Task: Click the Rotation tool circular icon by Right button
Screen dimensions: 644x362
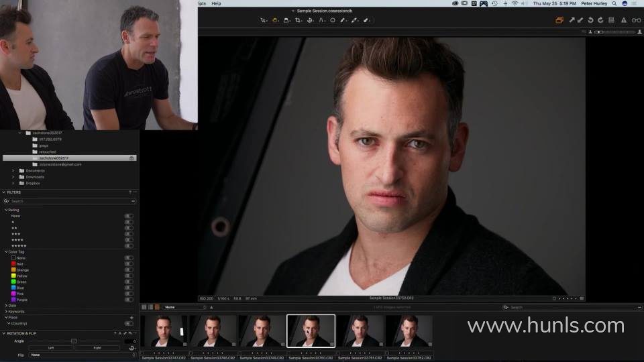Action: pyautogui.click(x=132, y=348)
